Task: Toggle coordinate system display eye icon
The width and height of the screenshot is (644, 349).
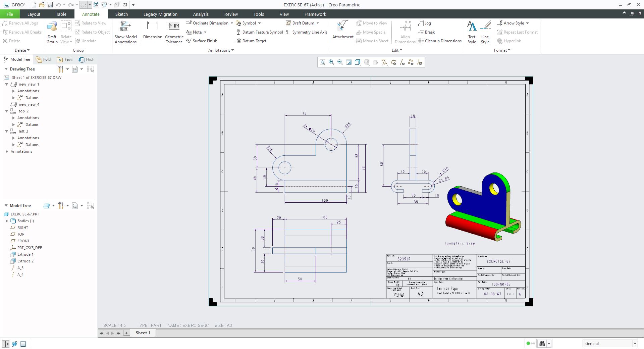Action: [420, 62]
